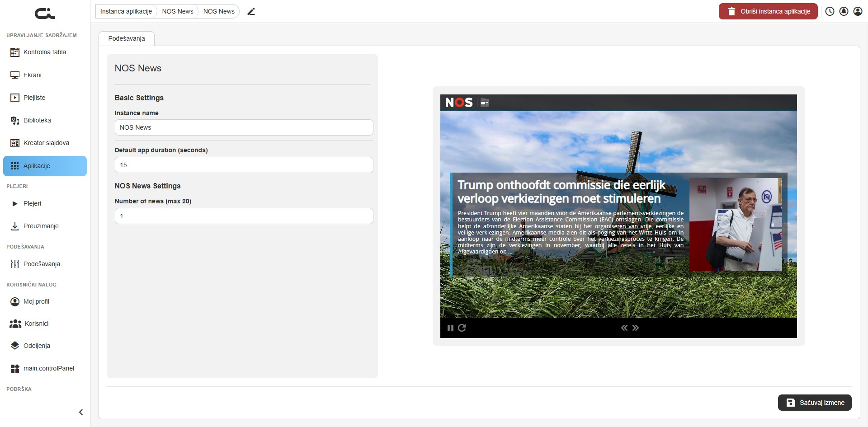The width and height of the screenshot is (868, 427).
Task: Click the news article photo thumbnail
Action: click(736, 225)
